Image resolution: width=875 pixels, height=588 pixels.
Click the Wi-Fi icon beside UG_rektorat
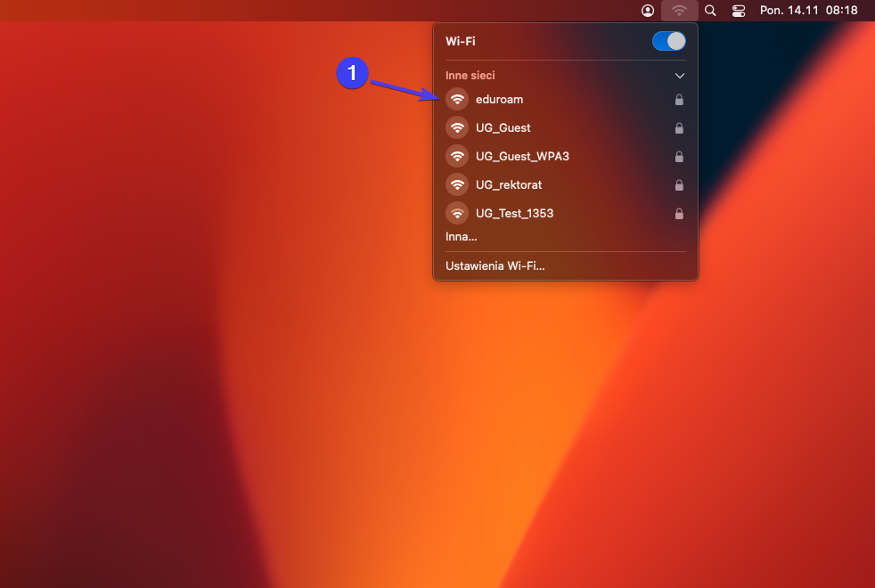(x=457, y=185)
